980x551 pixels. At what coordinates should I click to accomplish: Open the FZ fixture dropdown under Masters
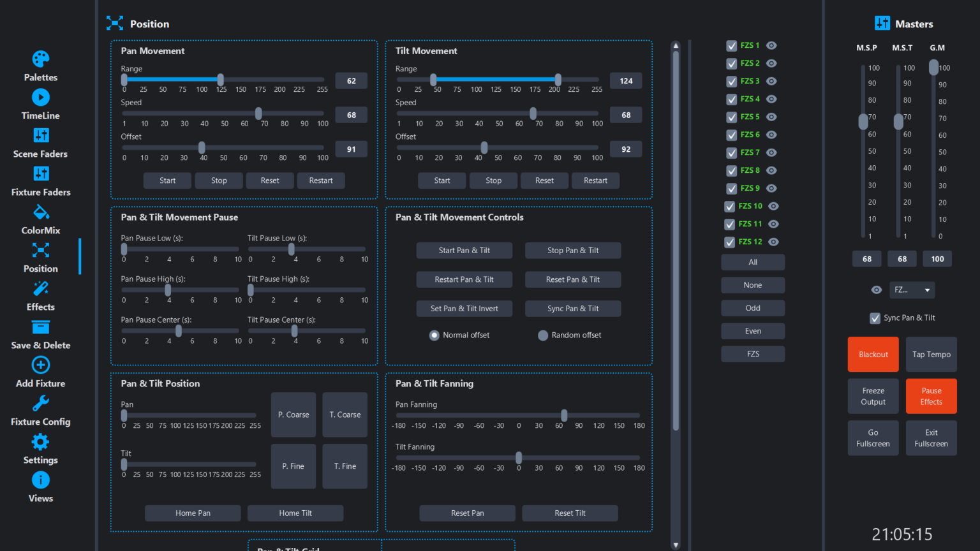[912, 290]
